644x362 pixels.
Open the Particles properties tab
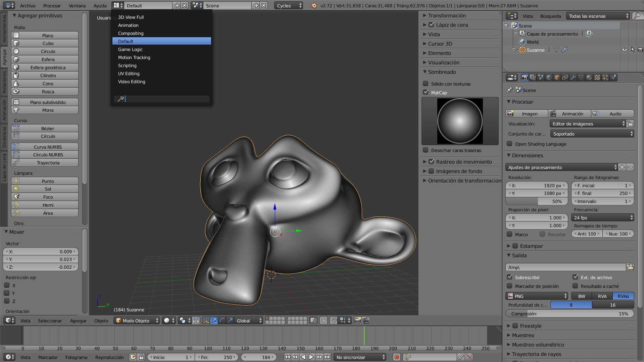(x=605, y=77)
